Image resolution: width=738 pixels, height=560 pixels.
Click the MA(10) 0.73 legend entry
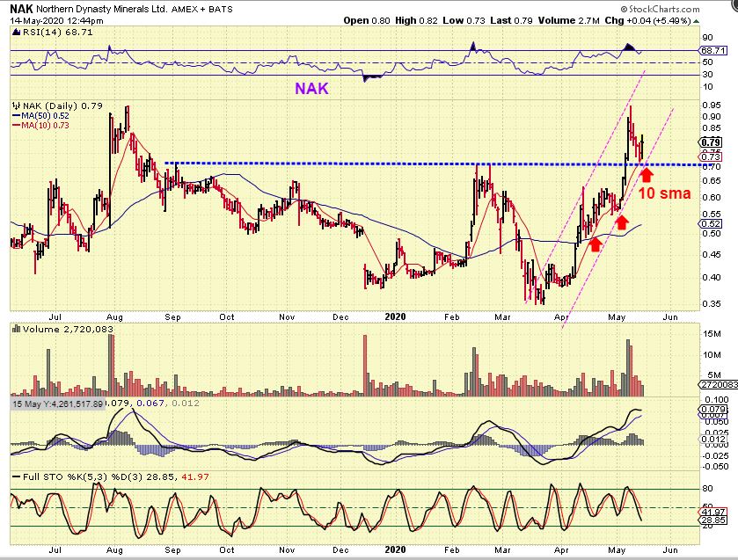click(40, 125)
